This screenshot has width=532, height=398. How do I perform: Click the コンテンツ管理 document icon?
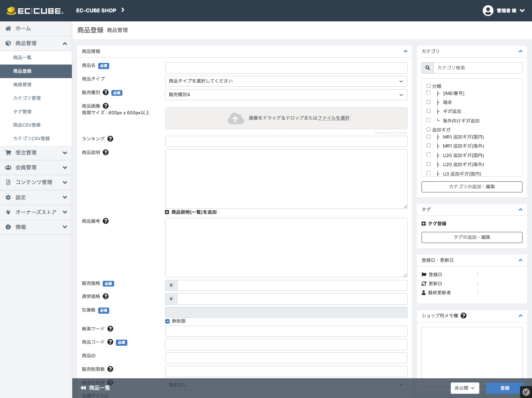[8, 182]
